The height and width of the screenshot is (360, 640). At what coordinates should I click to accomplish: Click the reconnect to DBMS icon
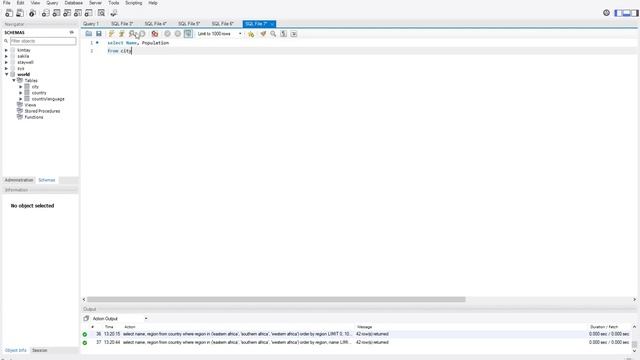coord(113,13)
